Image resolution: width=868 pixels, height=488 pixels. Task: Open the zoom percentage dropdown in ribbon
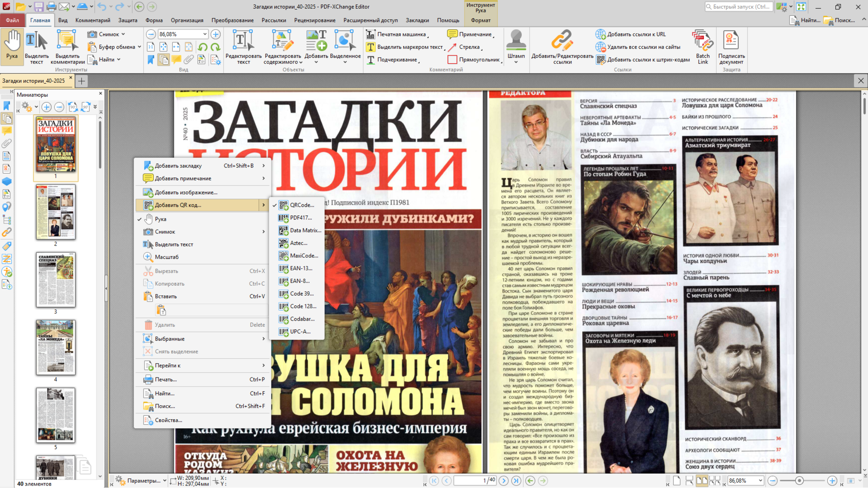(204, 34)
